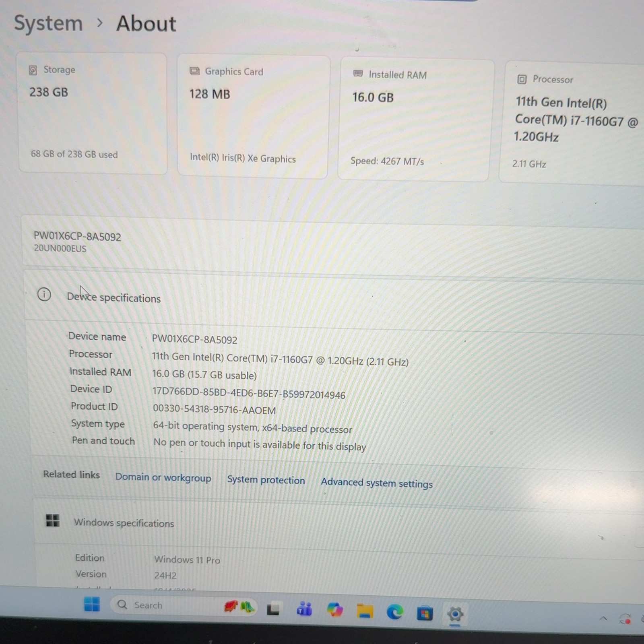Click the Settings gear on the taskbar
Image resolution: width=644 pixels, height=644 pixels.
point(455,615)
